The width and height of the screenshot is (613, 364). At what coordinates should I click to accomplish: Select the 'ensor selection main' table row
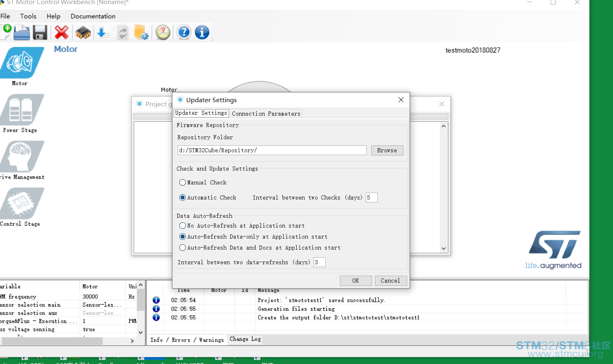tap(68, 305)
